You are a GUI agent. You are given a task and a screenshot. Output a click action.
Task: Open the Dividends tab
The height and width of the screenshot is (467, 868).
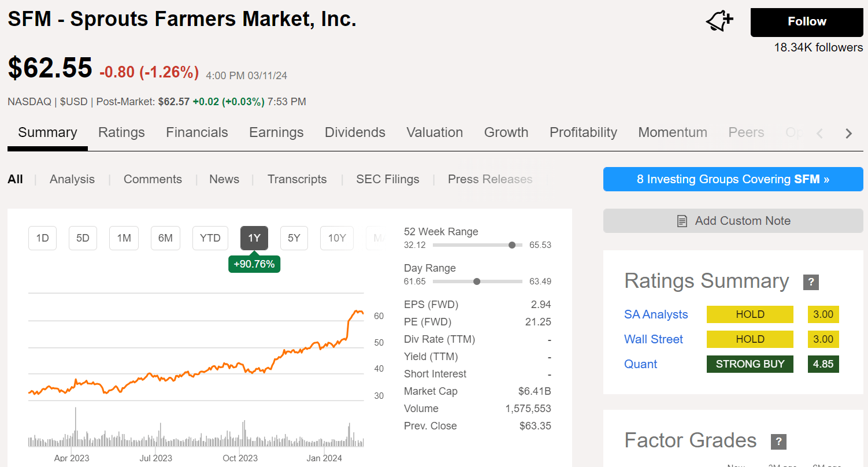355,132
